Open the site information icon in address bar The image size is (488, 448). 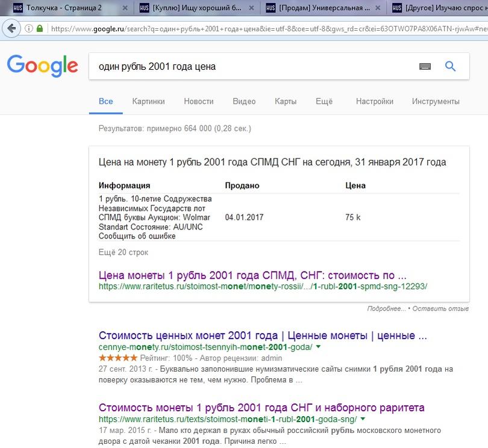pos(29,29)
